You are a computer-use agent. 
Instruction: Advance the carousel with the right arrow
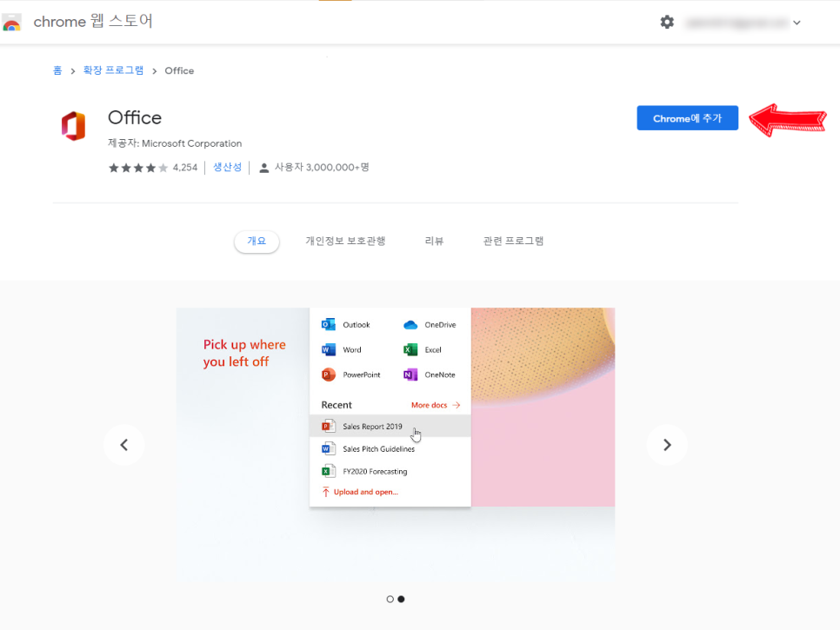click(667, 444)
